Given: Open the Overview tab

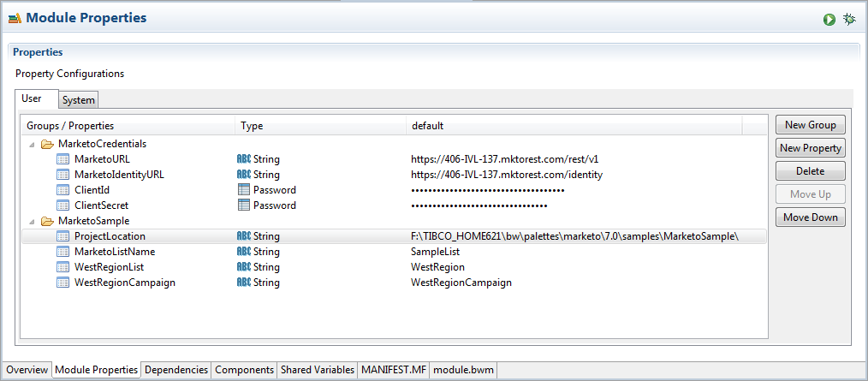Looking at the screenshot, I should pyautogui.click(x=27, y=370).
